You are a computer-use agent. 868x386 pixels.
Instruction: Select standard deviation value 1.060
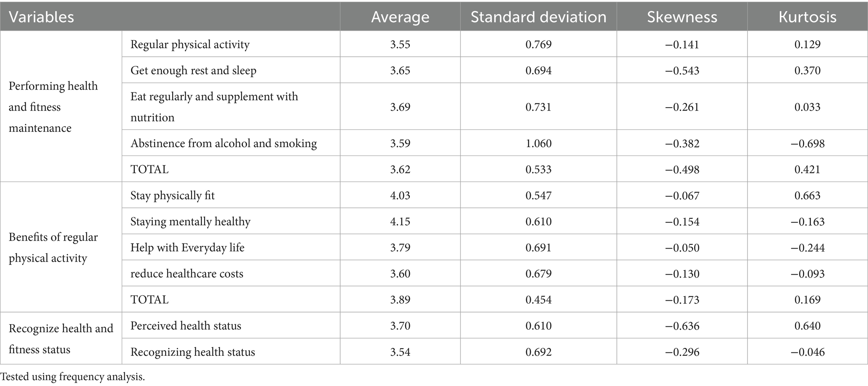pos(538,144)
